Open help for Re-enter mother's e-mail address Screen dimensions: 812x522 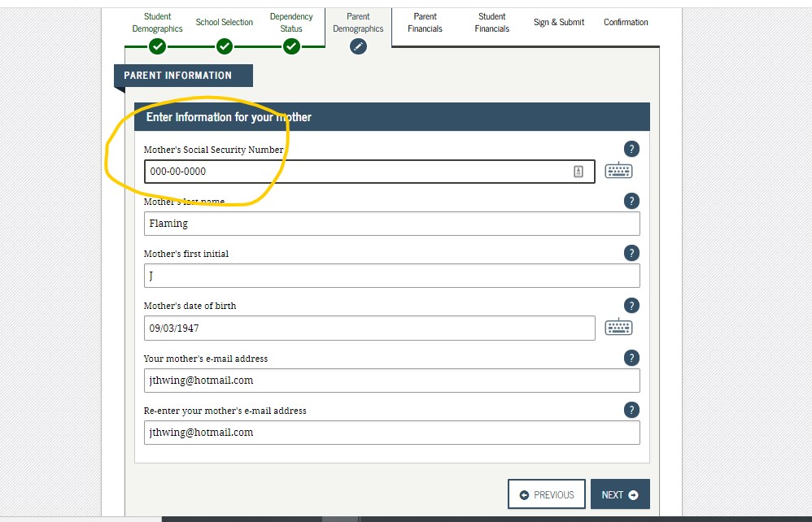[x=631, y=410]
